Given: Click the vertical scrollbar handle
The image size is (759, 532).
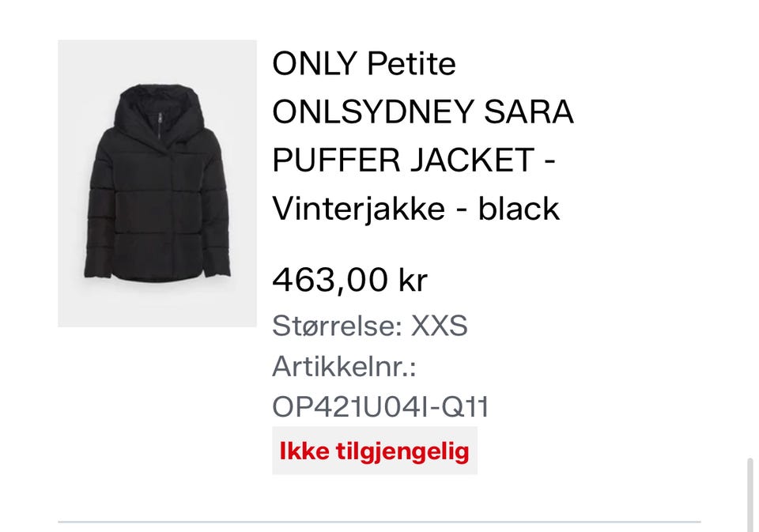Looking at the screenshot, I should 750,494.
